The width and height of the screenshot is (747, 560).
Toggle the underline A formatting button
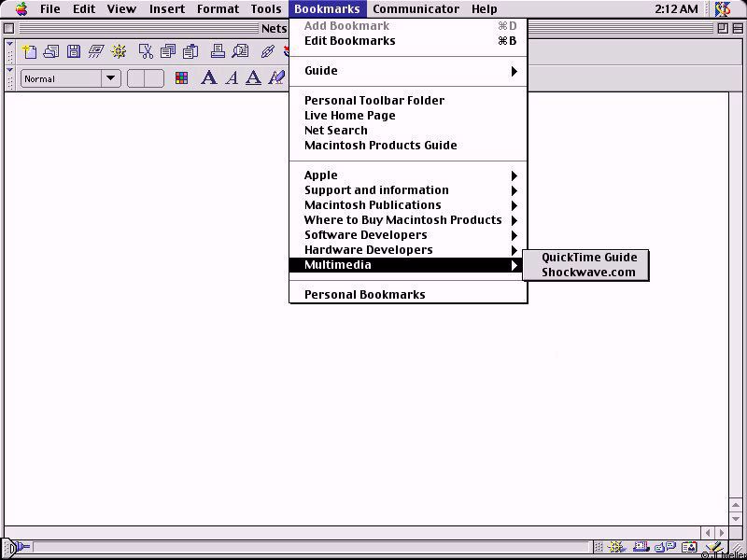(x=253, y=78)
